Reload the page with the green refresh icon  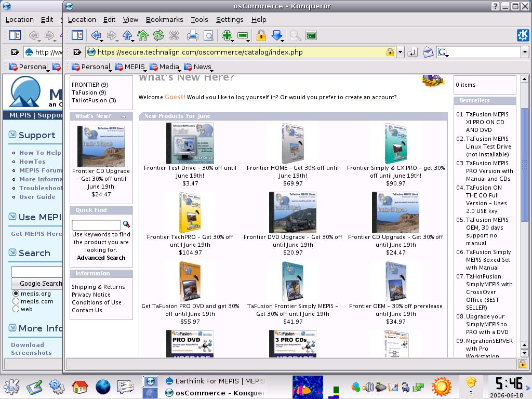[x=158, y=35]
